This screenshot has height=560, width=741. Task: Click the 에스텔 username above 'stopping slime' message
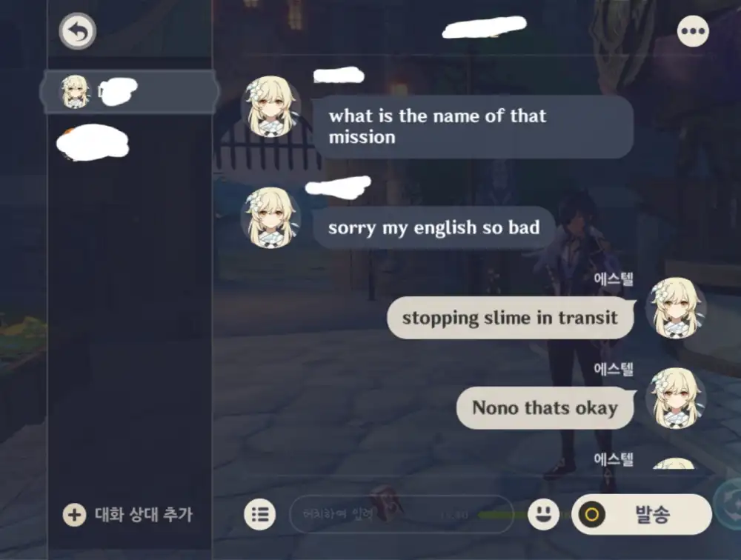click(x=614, y=279)
